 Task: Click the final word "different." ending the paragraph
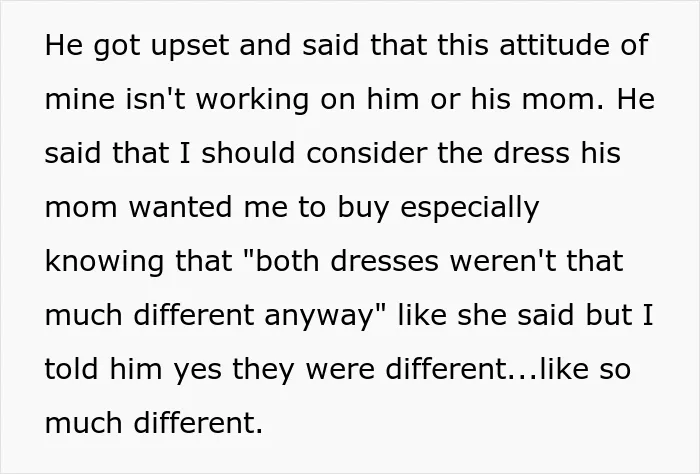(x=198, y=423)
